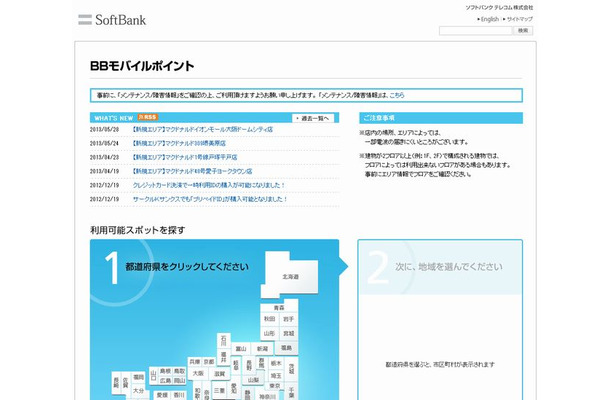Screen dimensions: 610x400
Task: Pick the 宮城 prefecture tile
Action: coord(289,333)
